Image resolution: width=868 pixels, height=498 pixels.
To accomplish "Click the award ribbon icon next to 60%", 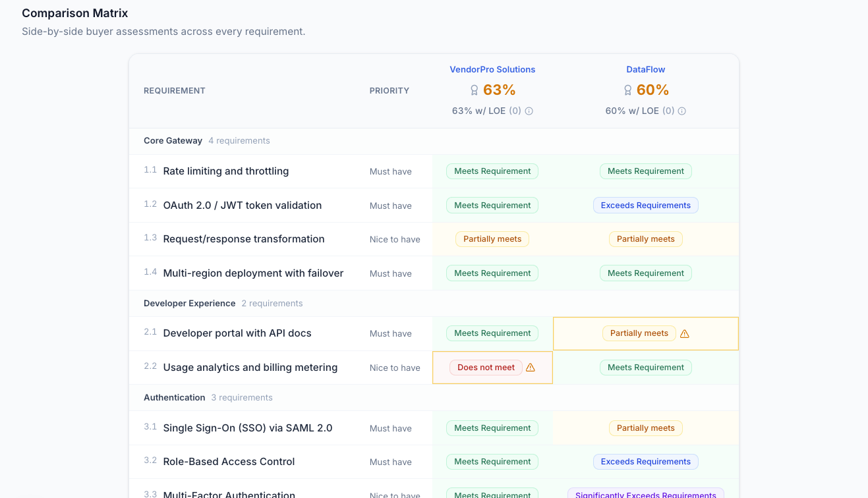I will click(x=627, y=90).
